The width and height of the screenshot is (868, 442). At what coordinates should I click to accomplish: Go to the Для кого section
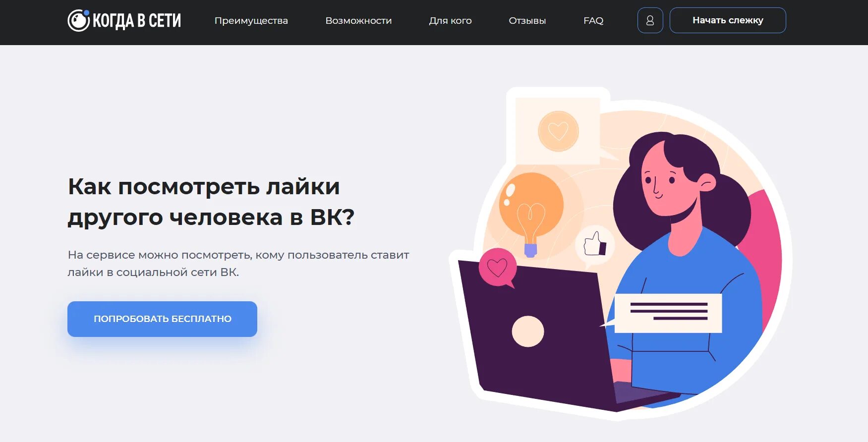tap(450, 21)
